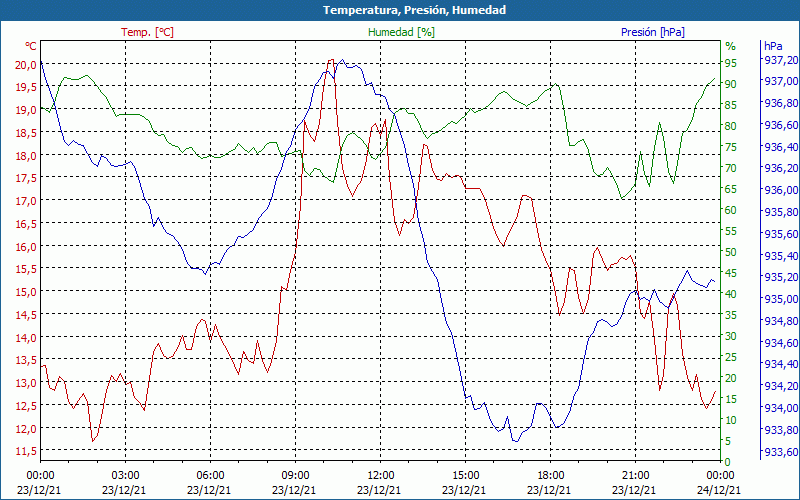Screen dimensions: 800x500
Task: Click the '95' humidity axis value
Action: [731, 63]
